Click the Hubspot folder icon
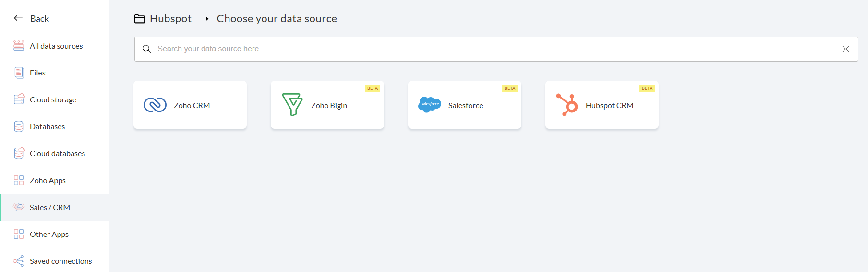Image resolution: width=868 pixels, height=272 pixels. click(140, 19)
